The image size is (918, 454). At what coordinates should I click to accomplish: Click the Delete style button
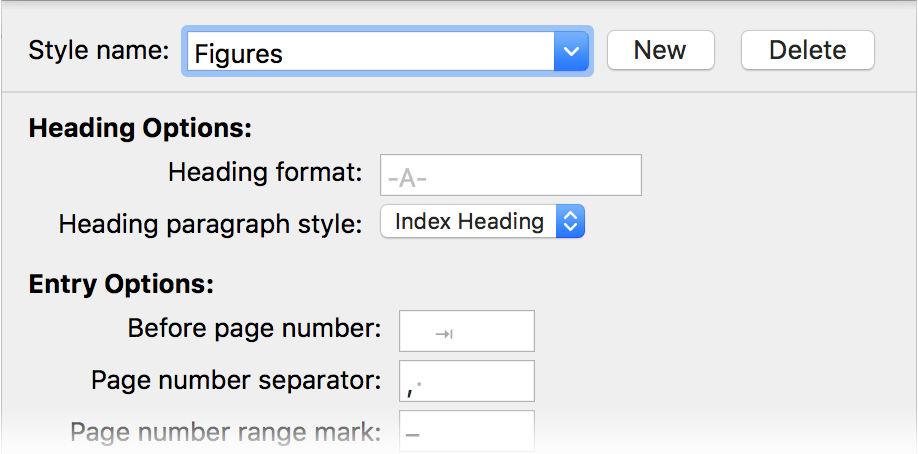pos(807,50)
